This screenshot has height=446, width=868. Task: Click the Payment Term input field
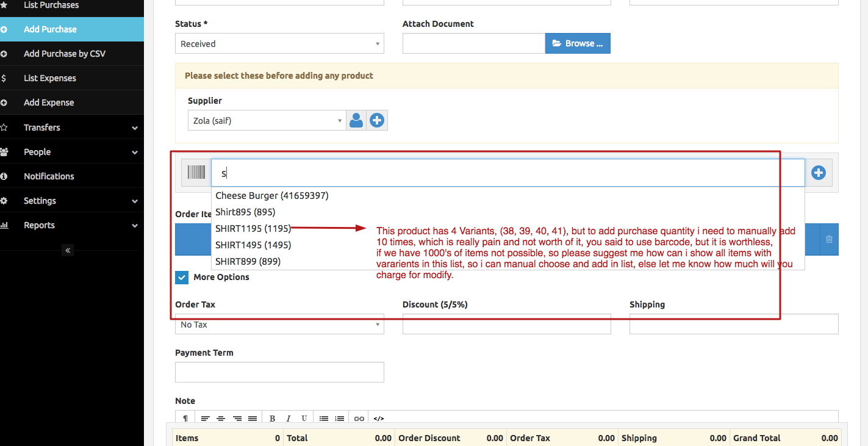point(279,372)
